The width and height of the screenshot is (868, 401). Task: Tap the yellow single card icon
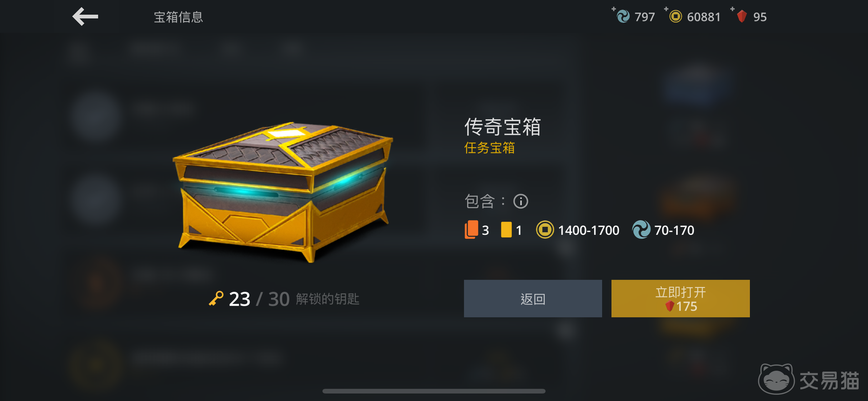click(x=506, y=230)
